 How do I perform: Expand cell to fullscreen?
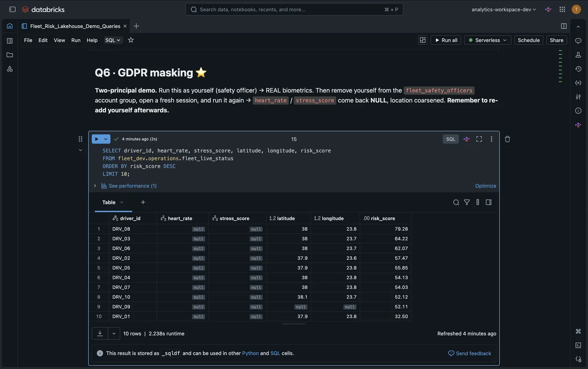(x=479, y=139)
